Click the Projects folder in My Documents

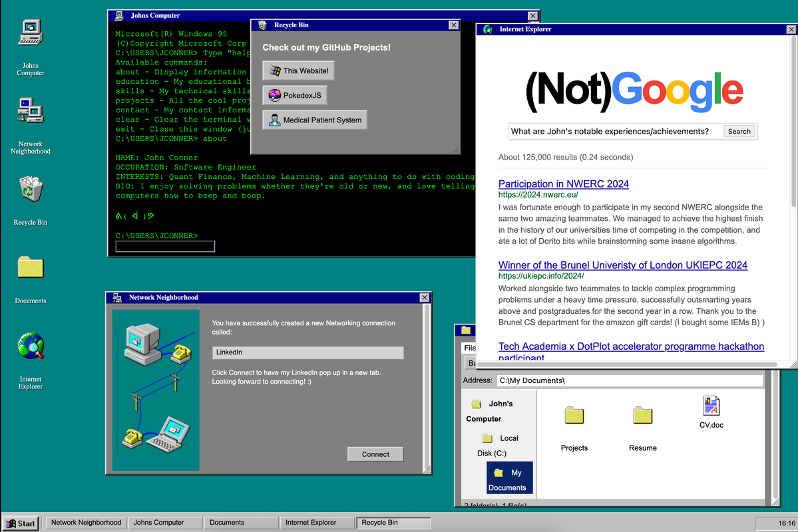tap(574, 429)
